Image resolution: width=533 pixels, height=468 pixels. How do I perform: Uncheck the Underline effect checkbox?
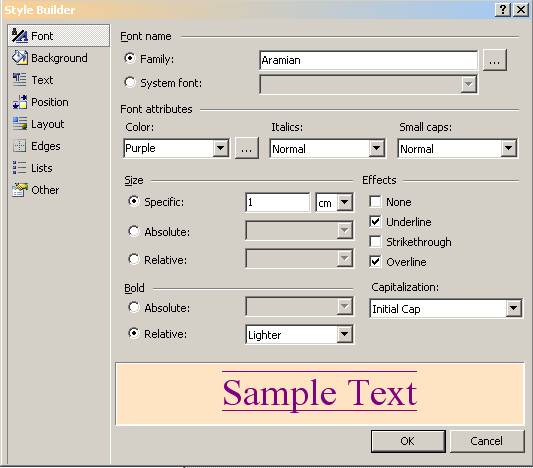point(375,222)
